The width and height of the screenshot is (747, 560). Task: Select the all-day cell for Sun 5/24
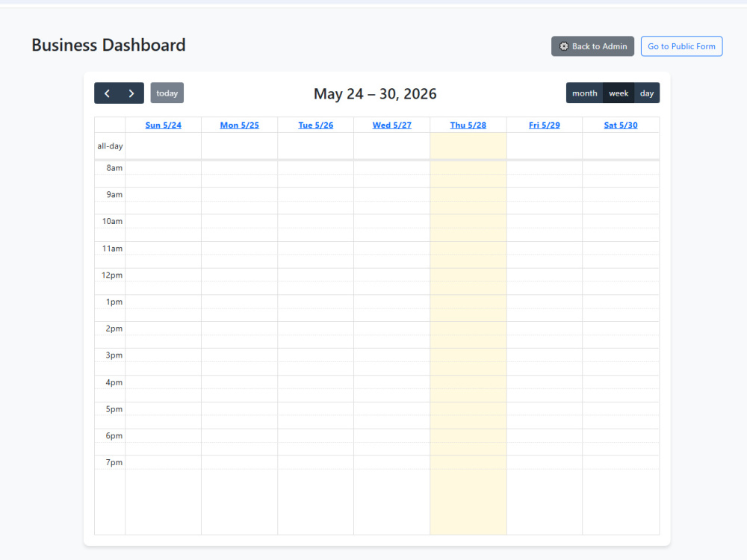pos(164,146)
